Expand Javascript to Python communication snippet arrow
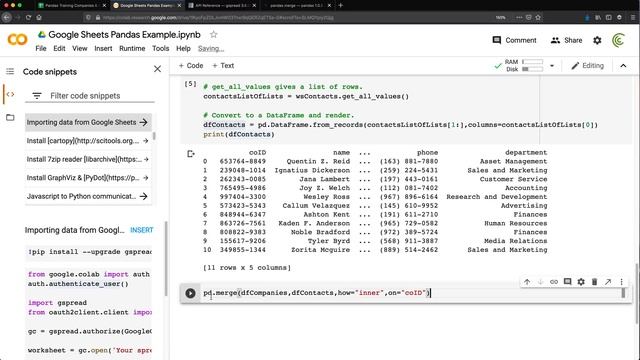This screenshot has height=360, width=640. 143,196
